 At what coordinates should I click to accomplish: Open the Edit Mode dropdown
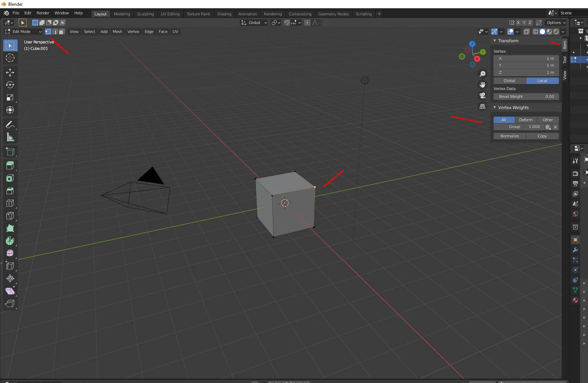[x=23, y=32]
